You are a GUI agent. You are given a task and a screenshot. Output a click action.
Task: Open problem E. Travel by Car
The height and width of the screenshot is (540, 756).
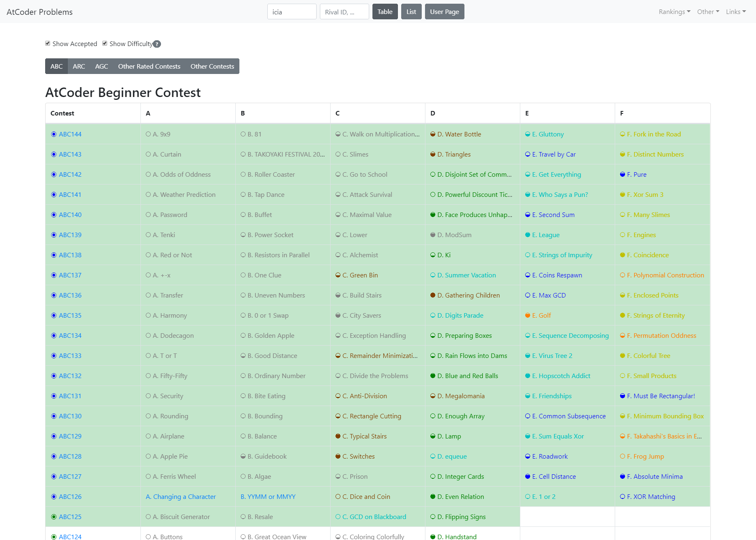(554, 155)
